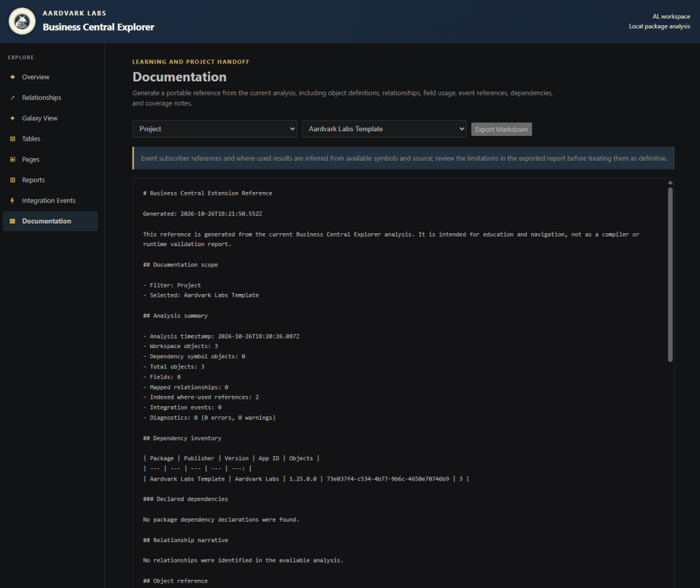Screen dimensions: 700x588
Task: Go to Relationships view
Action: click(50, 97)
